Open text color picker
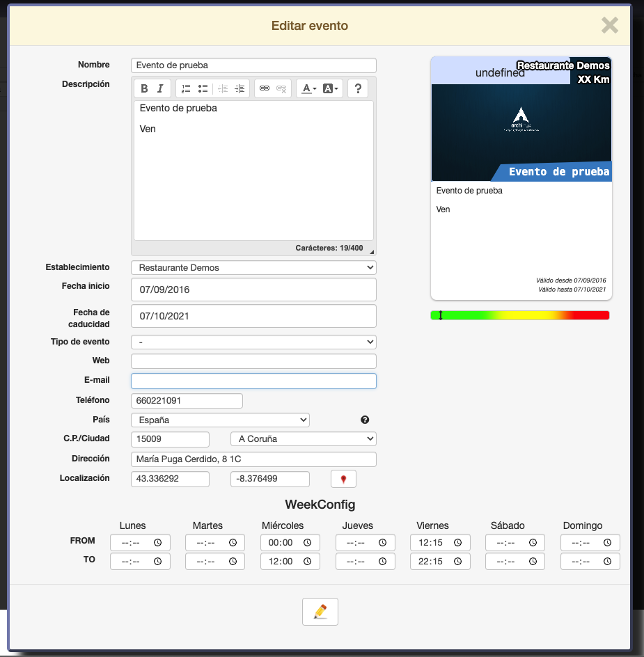The height and width of the screenshot is (657, 644). point(309,88)
